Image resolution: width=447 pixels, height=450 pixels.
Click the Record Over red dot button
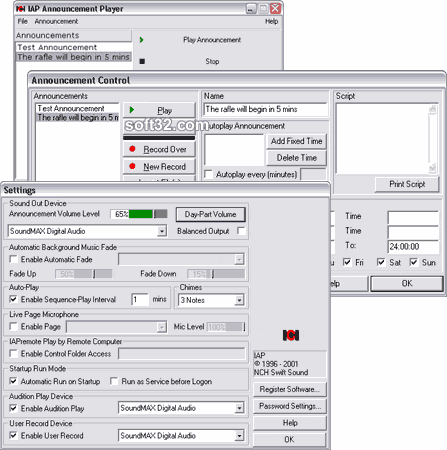coord(159,149)
